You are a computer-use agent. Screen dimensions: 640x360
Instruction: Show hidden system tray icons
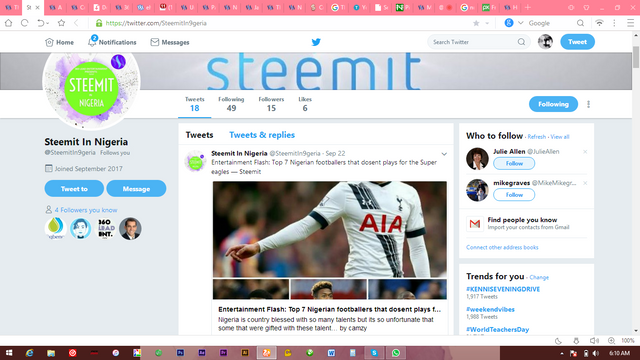[561, 353]
